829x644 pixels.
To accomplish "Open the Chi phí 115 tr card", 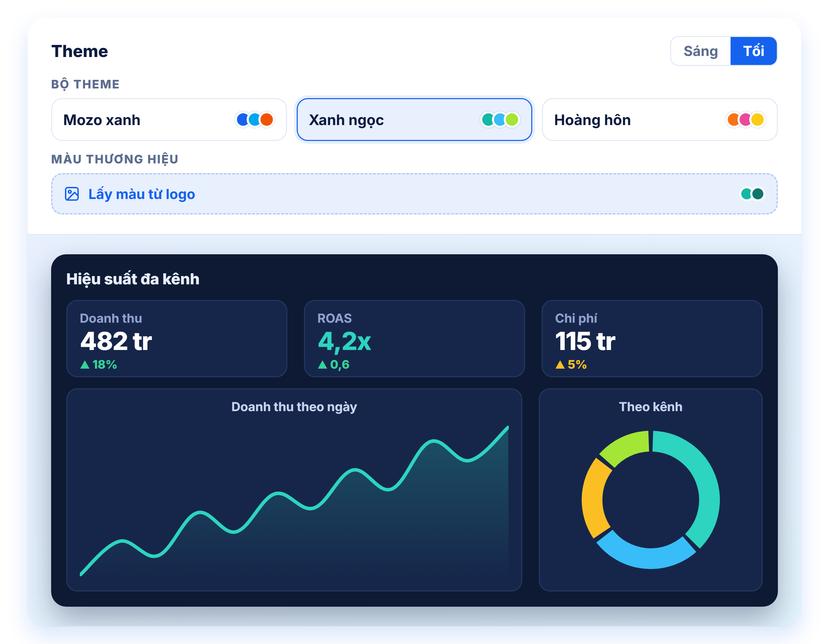I will click(x=652, y=339).
